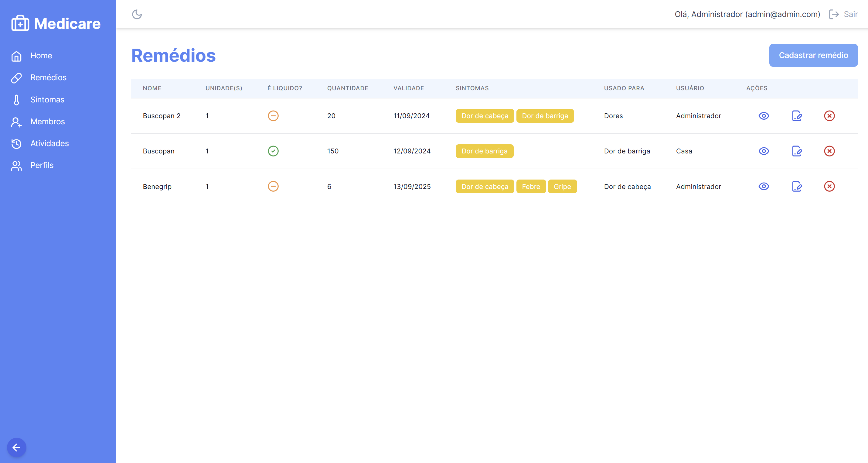Click green liquid checkmark for Buscopan
This screenshot has width=868, height=463.
point(273,151)
